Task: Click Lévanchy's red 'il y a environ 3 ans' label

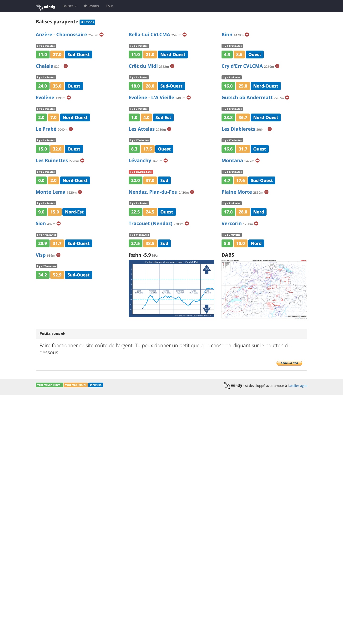Action: pos(141,172)
